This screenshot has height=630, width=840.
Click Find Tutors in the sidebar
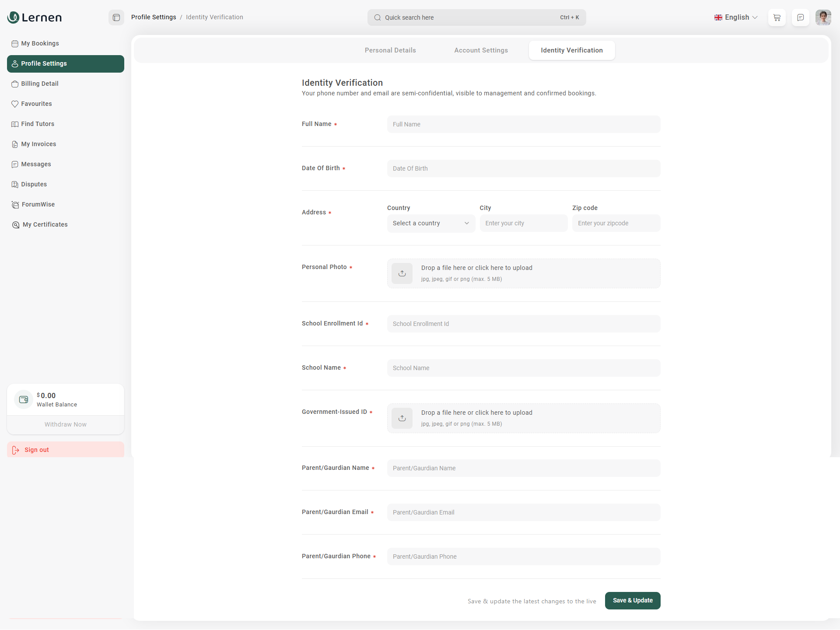pos(38,124)
